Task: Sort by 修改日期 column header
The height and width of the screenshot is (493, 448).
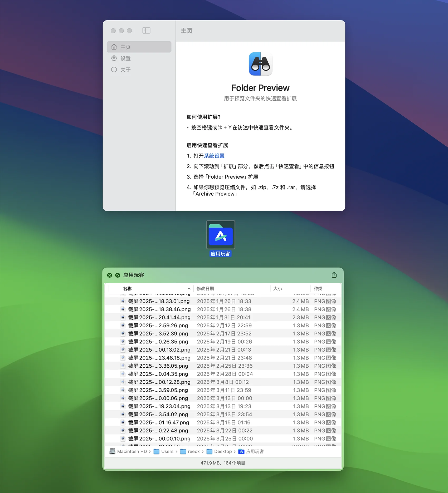Action: (x=205, y=288)
